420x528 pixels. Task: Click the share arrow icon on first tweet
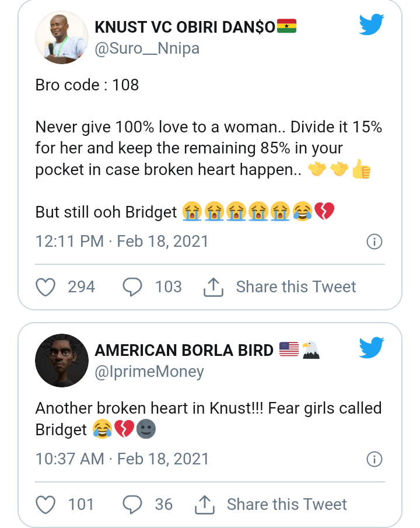click(213, 287)
